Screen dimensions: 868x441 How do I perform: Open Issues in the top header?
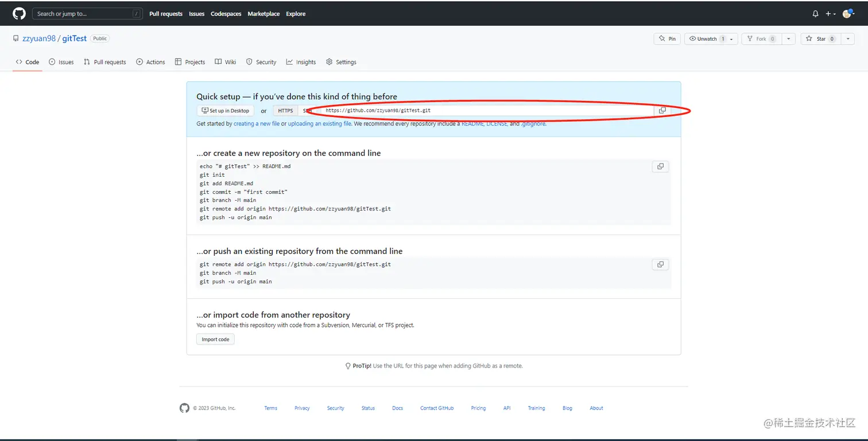[x=197, y=14]
